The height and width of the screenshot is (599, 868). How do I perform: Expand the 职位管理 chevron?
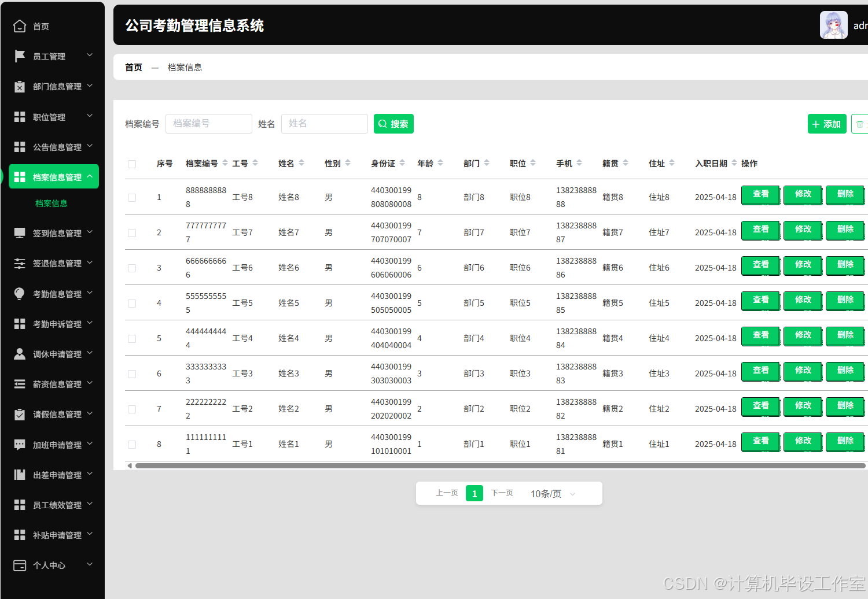(90, 116)
